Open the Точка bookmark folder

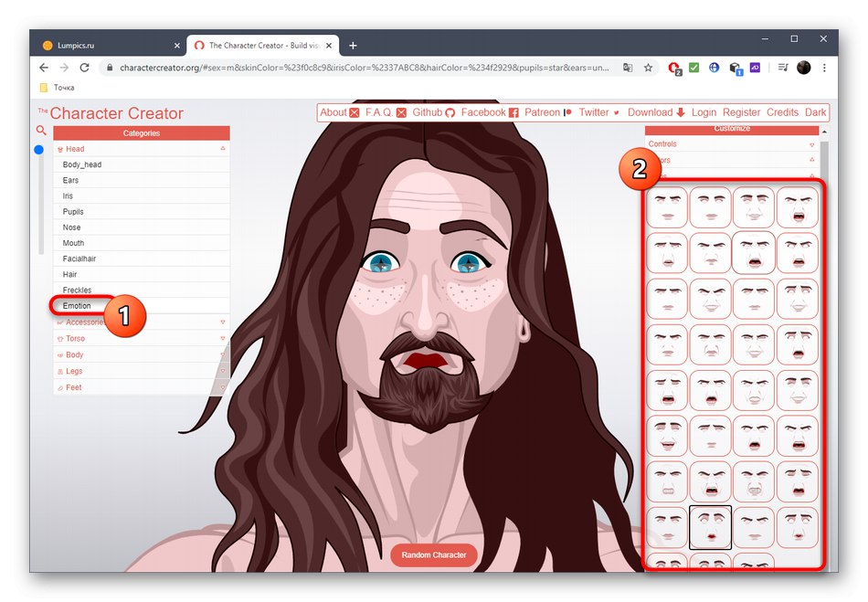tap(58, 88)
